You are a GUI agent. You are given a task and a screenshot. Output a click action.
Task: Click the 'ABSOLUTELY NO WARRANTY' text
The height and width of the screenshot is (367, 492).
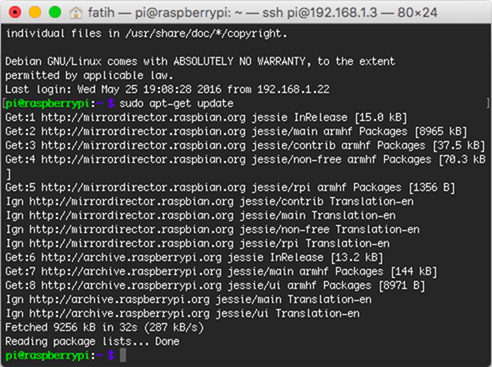coord(239,62)
